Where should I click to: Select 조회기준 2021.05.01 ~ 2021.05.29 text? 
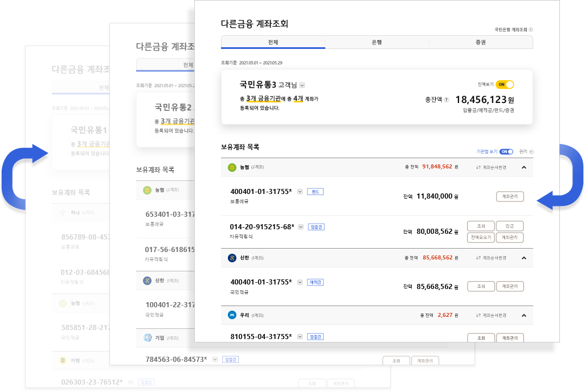pos(251,63)
